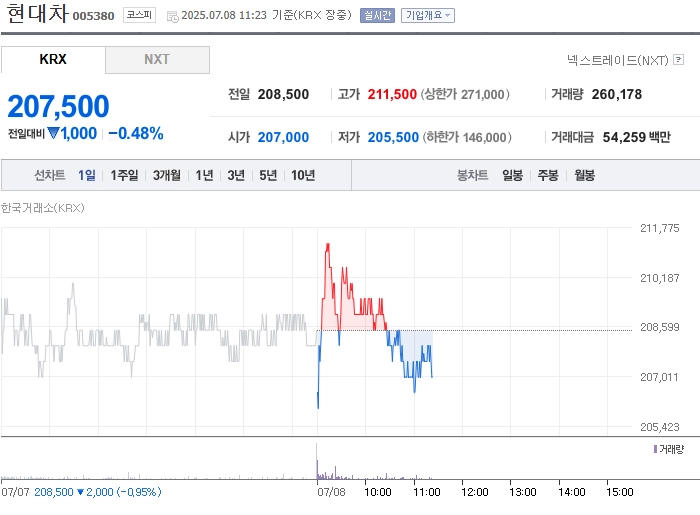The height and width of the screenshot is (515, 700).
Task: Select the 3개월 line chart period
Action: pyautogui.click(x=167, y=175)
